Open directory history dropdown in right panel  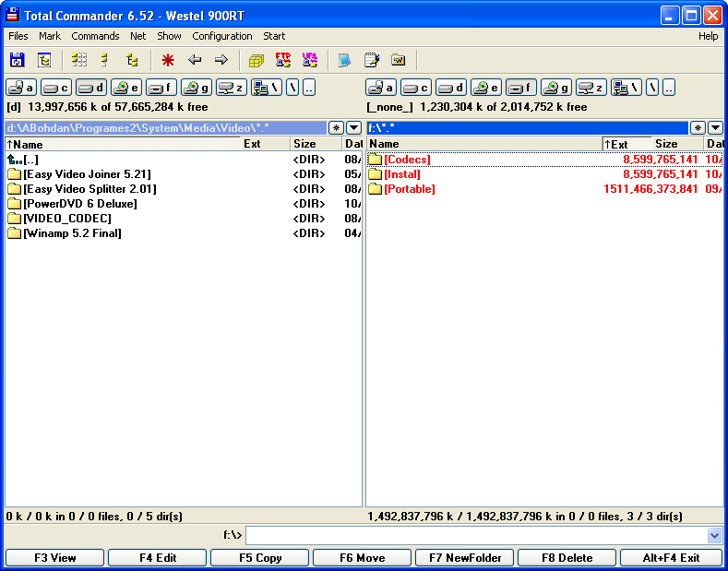coord(715,128)
